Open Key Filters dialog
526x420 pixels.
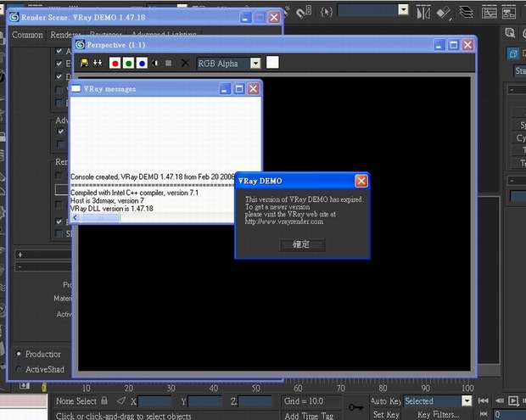[x=439, y=415]
